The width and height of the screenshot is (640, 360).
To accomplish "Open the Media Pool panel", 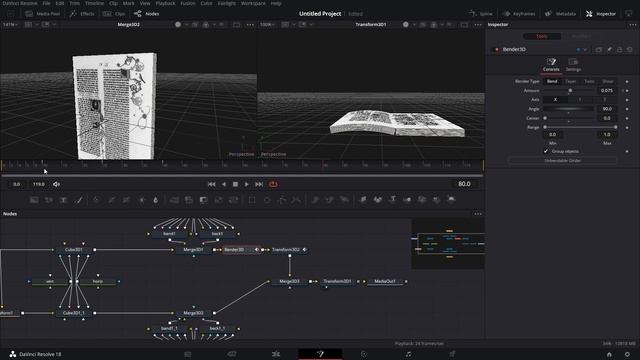I will coord(42,13).
